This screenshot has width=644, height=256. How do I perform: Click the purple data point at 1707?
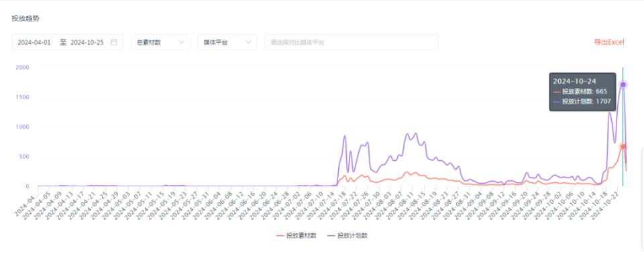(x=623, y=84)
